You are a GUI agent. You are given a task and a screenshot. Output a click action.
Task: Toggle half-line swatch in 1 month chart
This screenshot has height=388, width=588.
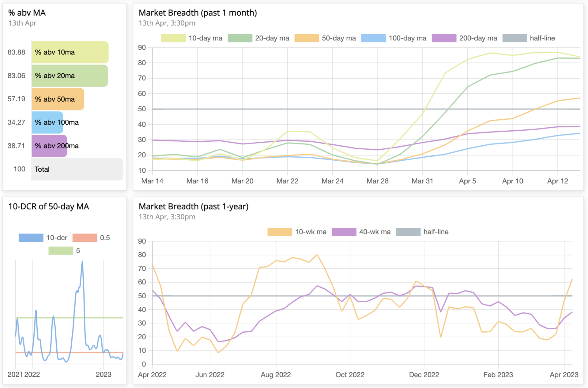pos(515,38)
